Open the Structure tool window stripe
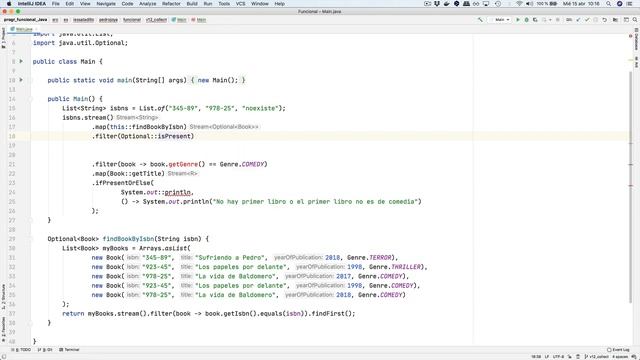 (x=3, y=296)
